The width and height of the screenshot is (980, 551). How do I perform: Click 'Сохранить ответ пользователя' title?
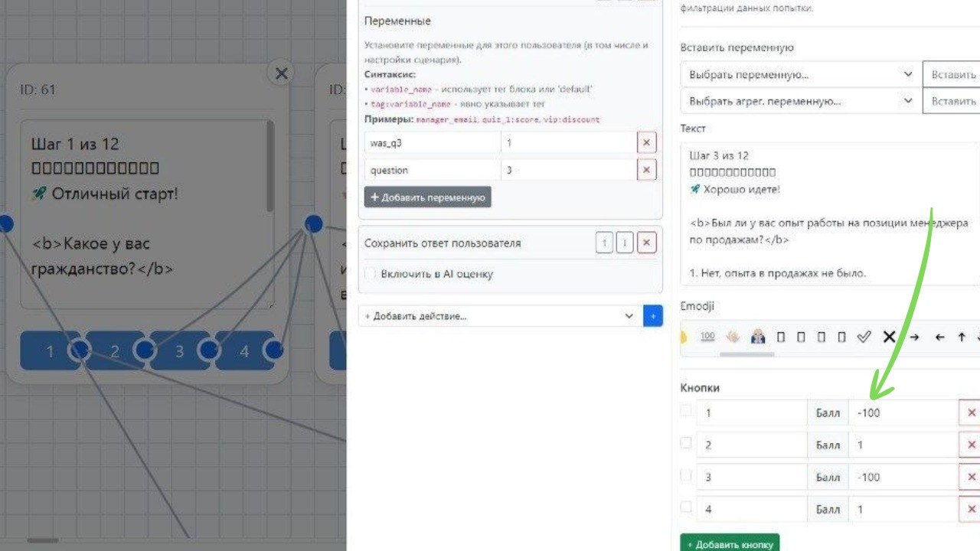tap(443, 243)
